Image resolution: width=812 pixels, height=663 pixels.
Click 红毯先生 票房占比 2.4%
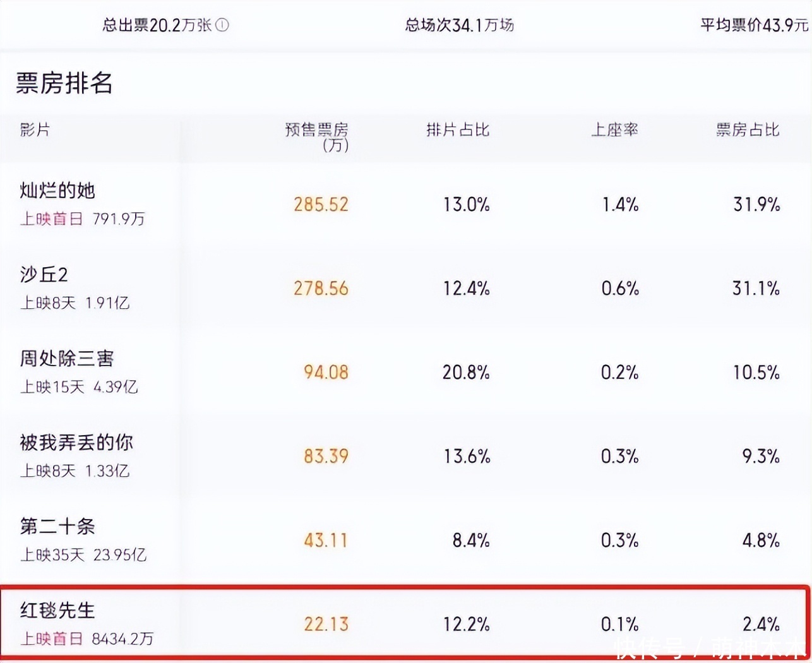point(761,624)
